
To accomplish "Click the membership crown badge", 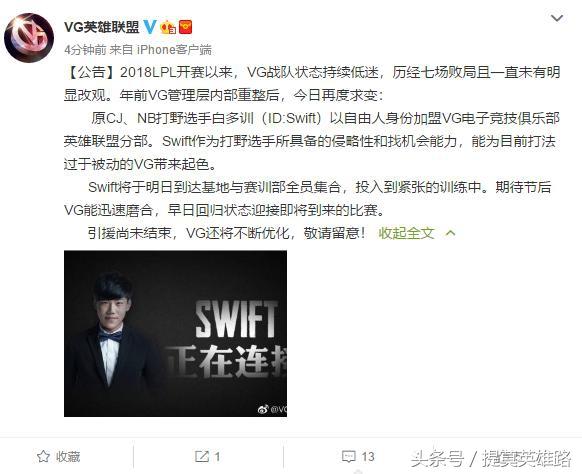I will 168,27.
